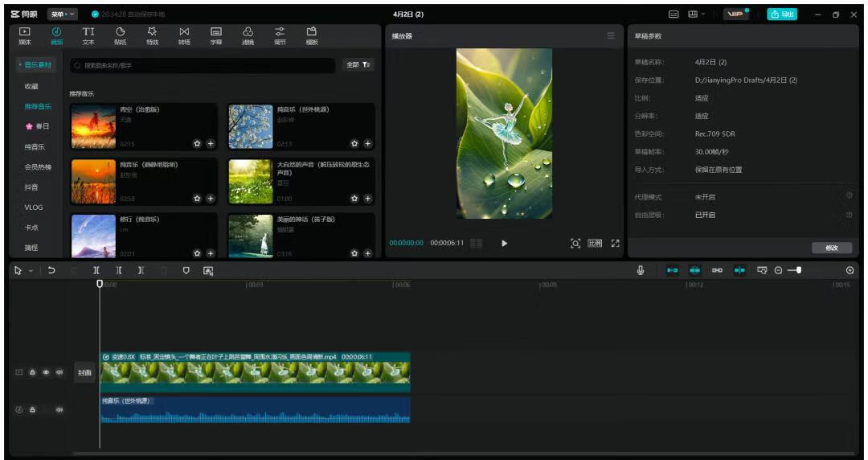The height and width of the screenshot is (460, 868).
Task: Delete left of playhead trim tool
Action: [x=118, y=270]
